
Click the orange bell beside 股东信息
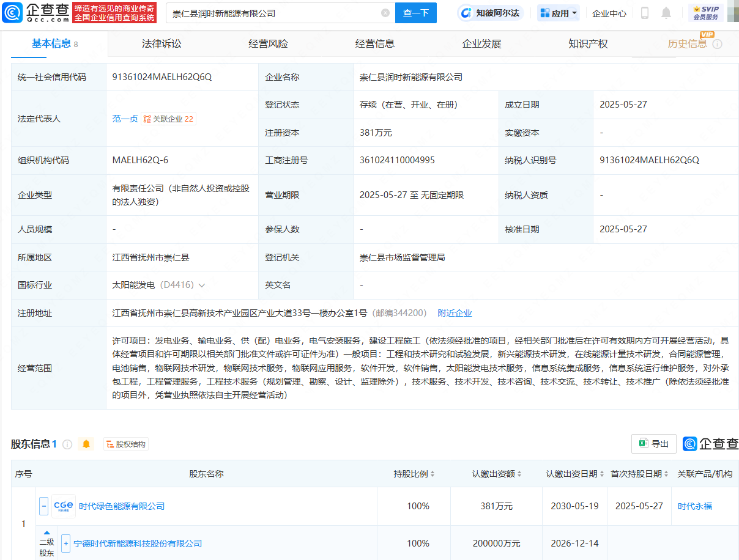(x=86, y=444)
